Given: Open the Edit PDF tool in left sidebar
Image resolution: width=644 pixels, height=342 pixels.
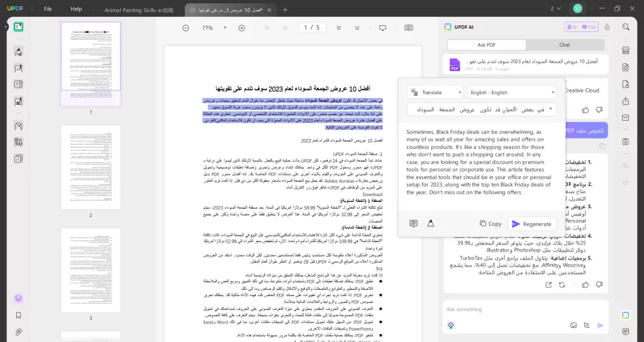Looking at the screenshot, I should click(18, 69).
